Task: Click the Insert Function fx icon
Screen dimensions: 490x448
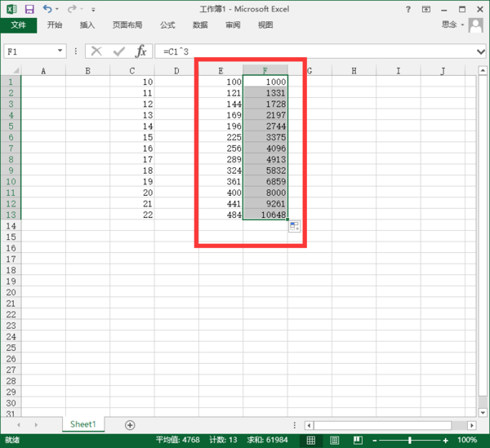Action: pyautogui.click(x=140, y=51)
